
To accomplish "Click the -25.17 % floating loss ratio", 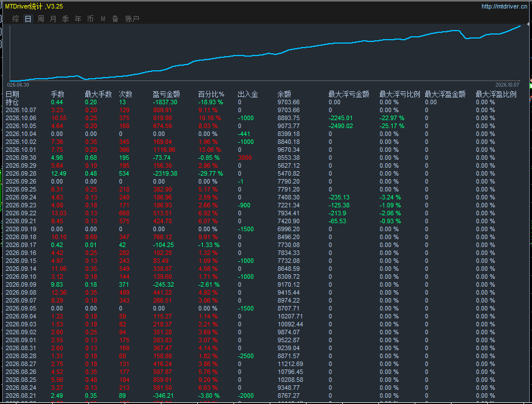I will (392, 126).
